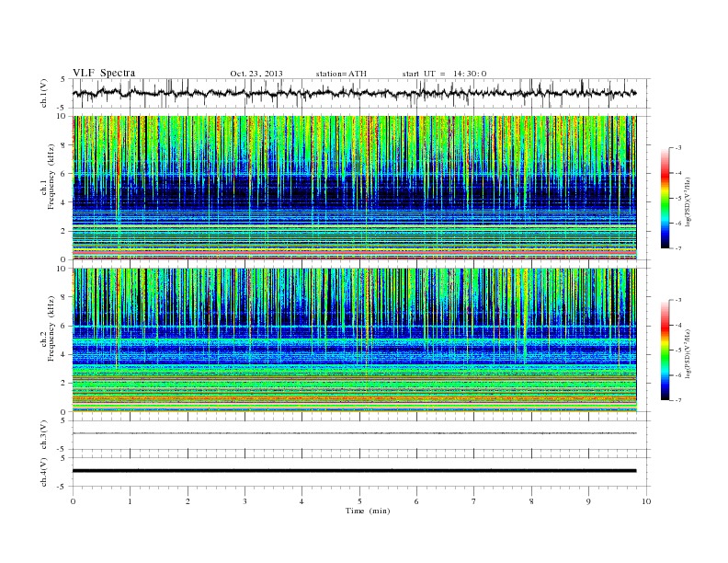Click time-axis tick label '7'
The width and height of the screenshot is (728, 563).
pos(474,501)
